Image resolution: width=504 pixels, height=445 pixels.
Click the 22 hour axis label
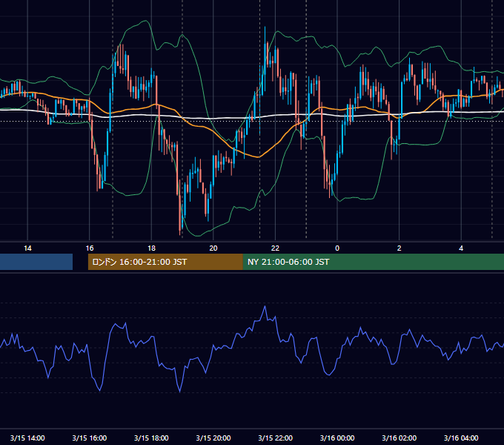click(275, 248)
